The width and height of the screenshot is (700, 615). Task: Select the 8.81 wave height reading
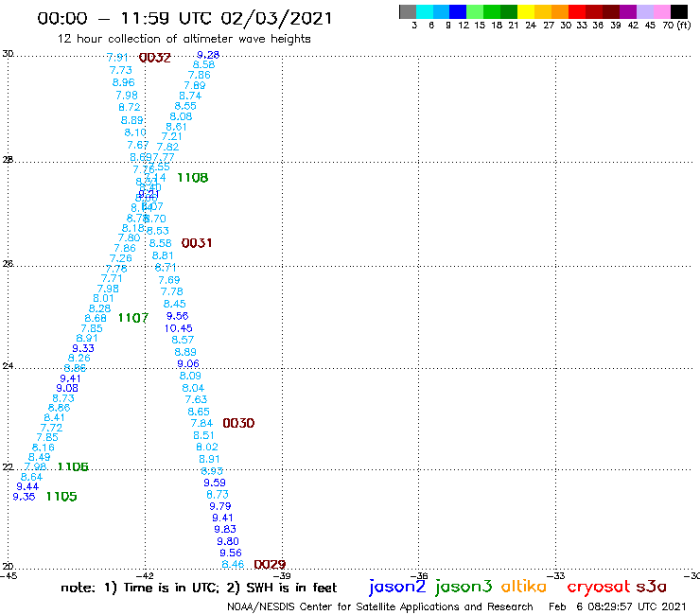click(163, 255)
